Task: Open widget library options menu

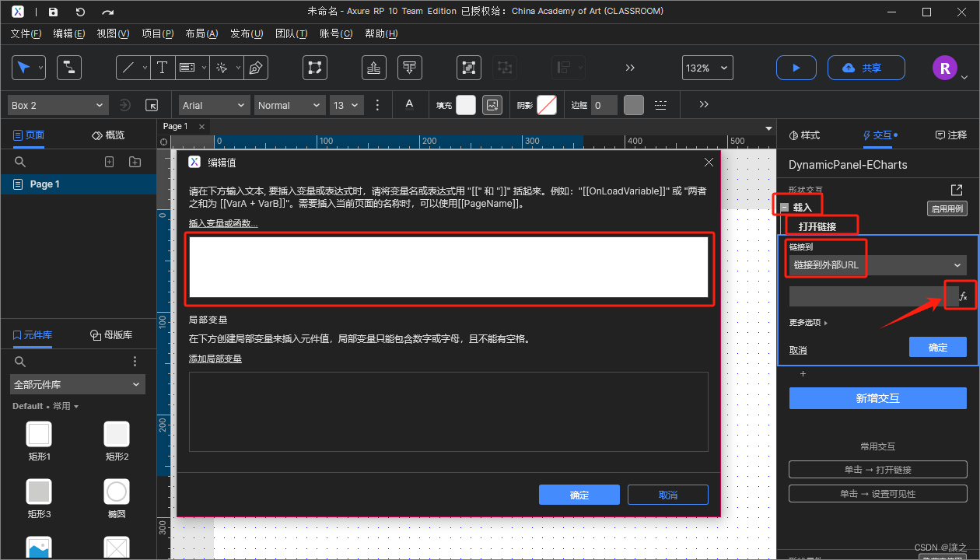Action: (135, 362)
